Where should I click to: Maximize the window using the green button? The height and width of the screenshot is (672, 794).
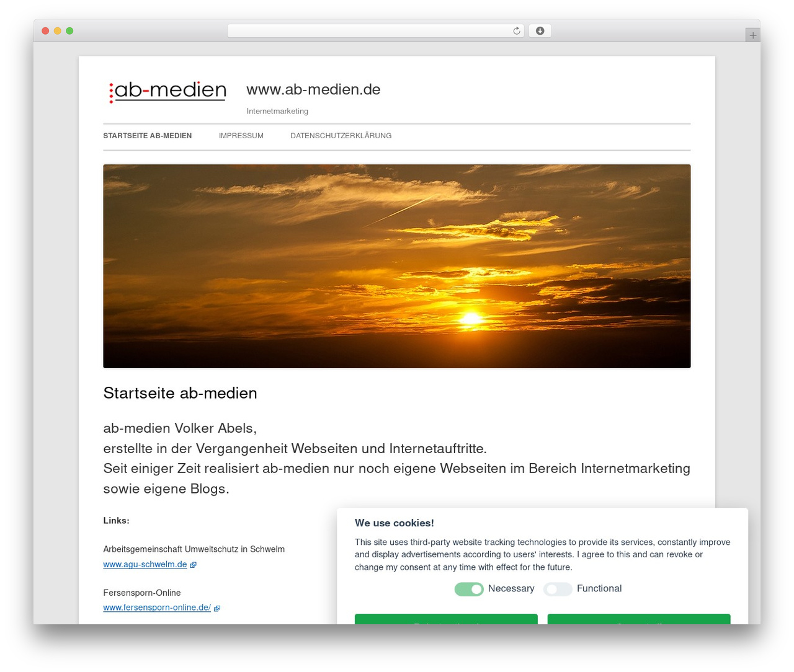[69, 31]
